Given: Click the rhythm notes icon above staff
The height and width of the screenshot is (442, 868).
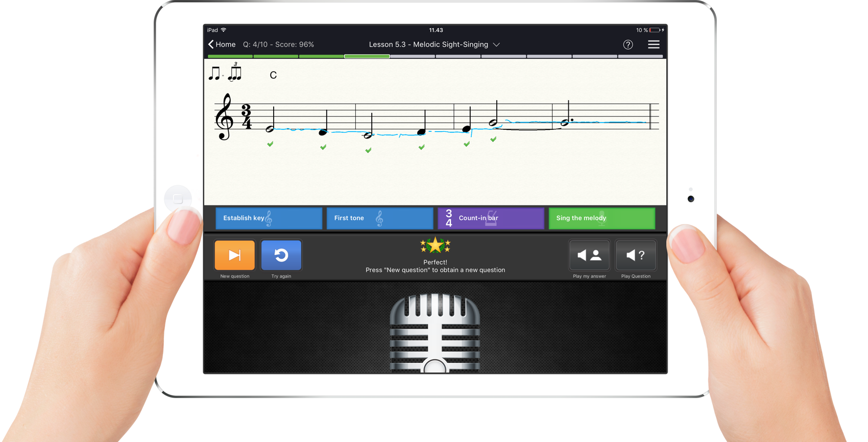Looking at the screenshot, I should point(225,73).
